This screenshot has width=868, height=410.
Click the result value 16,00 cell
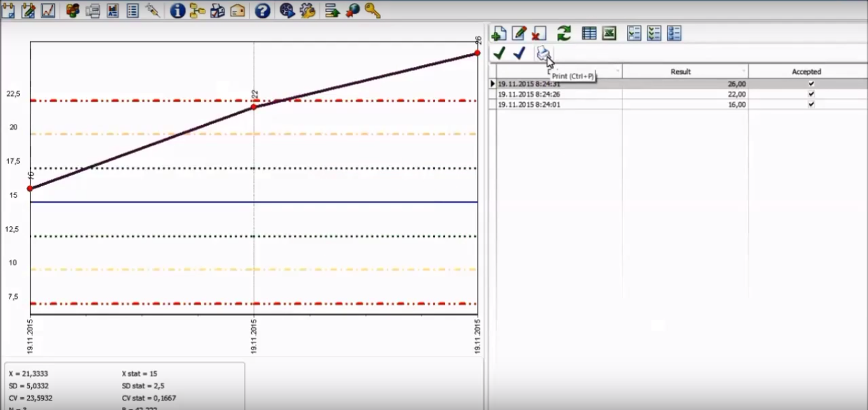click(x=685, y=104)
